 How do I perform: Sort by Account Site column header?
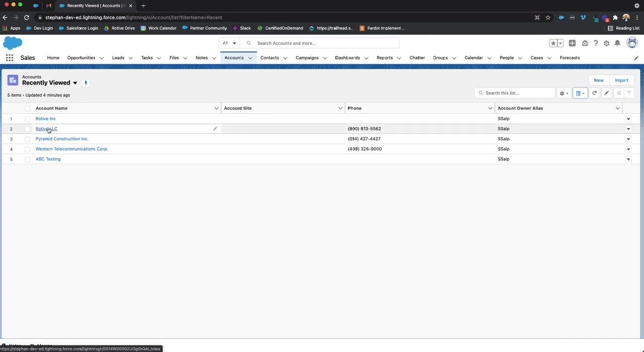[x=237, y=108]
